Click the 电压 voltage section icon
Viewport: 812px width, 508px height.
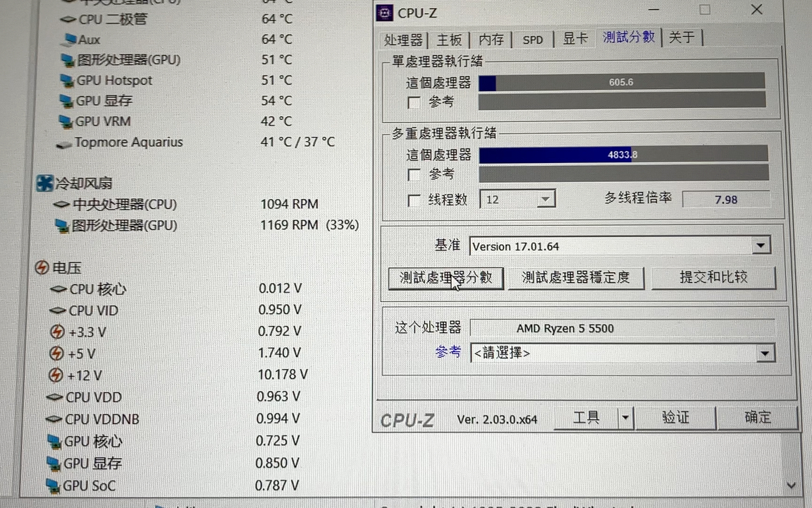(42, 267)
